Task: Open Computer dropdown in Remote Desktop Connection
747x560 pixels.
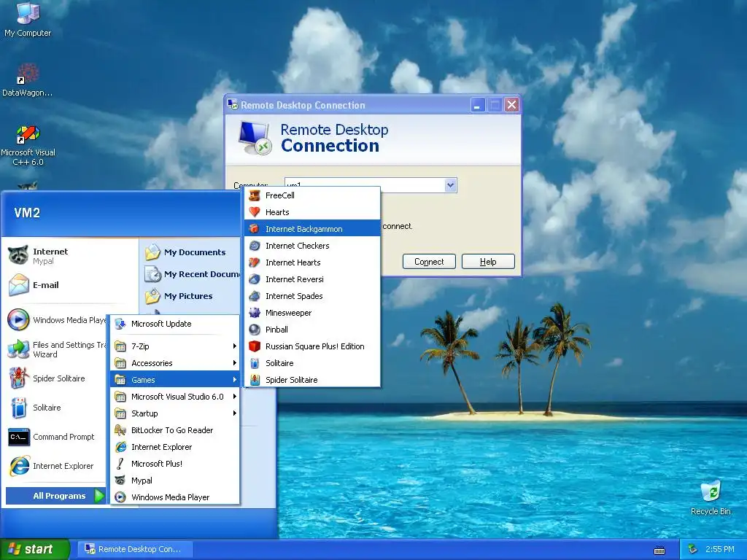Action: pyautogui.click(x=450, y=184)
